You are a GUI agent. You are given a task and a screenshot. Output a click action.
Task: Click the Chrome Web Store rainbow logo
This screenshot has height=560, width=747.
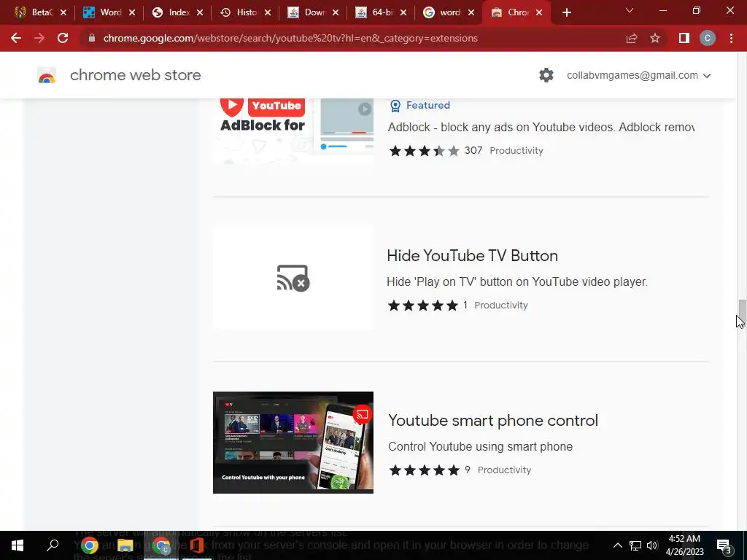click(47, 75)
